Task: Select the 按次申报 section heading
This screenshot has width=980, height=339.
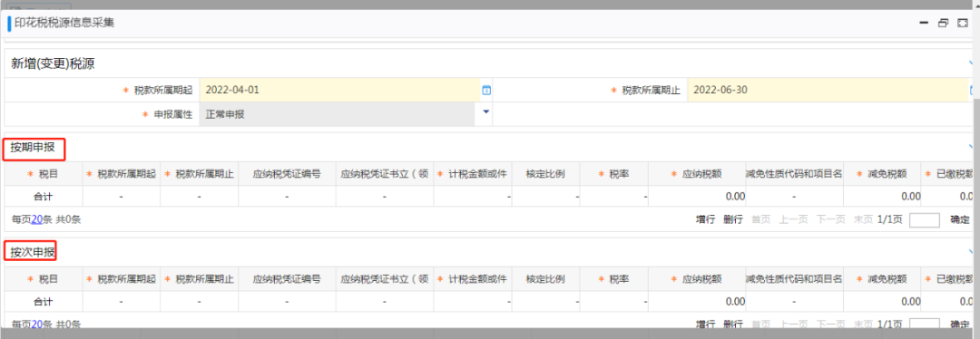Action: [33, 253]
